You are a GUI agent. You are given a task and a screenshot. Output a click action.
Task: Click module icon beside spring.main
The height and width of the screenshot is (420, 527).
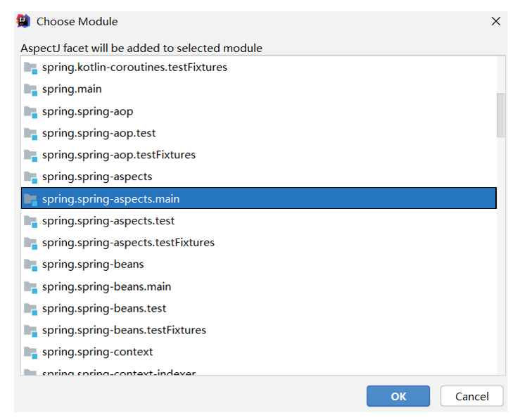pos(30,89)
